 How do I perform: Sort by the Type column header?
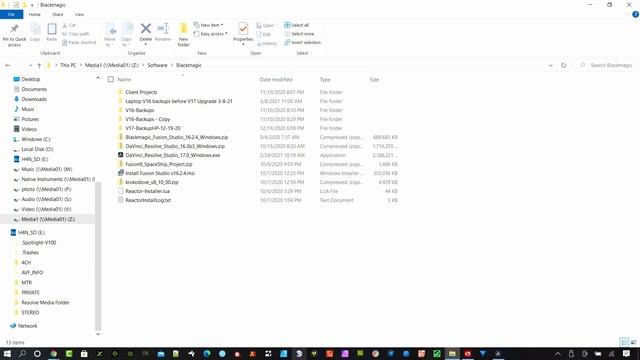click(325, 80)
